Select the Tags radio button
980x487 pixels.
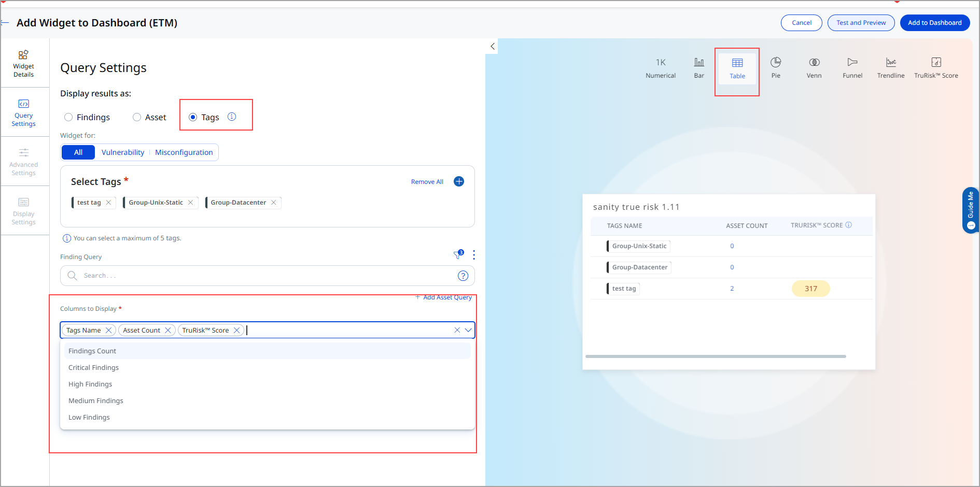click(193, 117)
